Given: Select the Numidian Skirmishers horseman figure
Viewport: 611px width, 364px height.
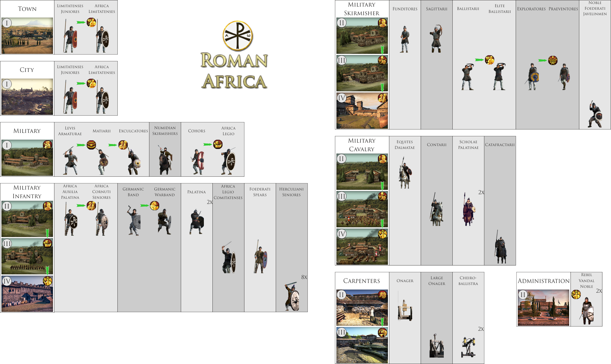Looking at the screenshot, I should pyautogui.click(x=165, y=160).
